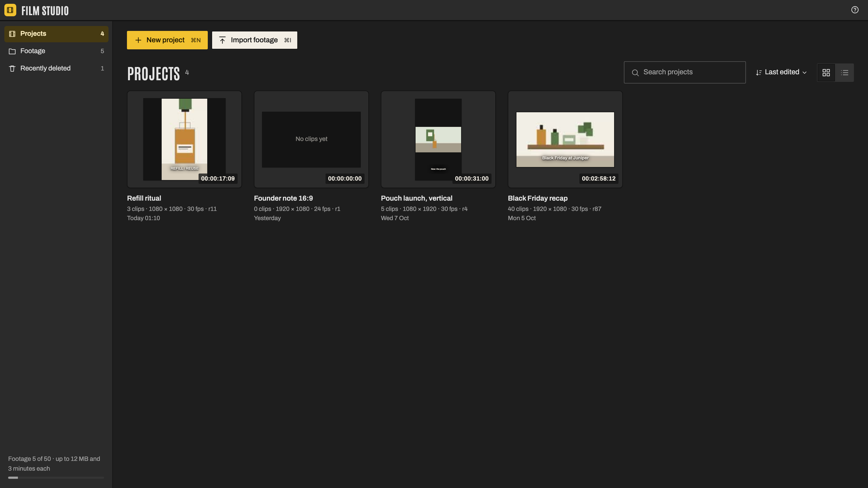Click the Founder note 16:9 title
868x488 pixels.
(x=283, y=198)
